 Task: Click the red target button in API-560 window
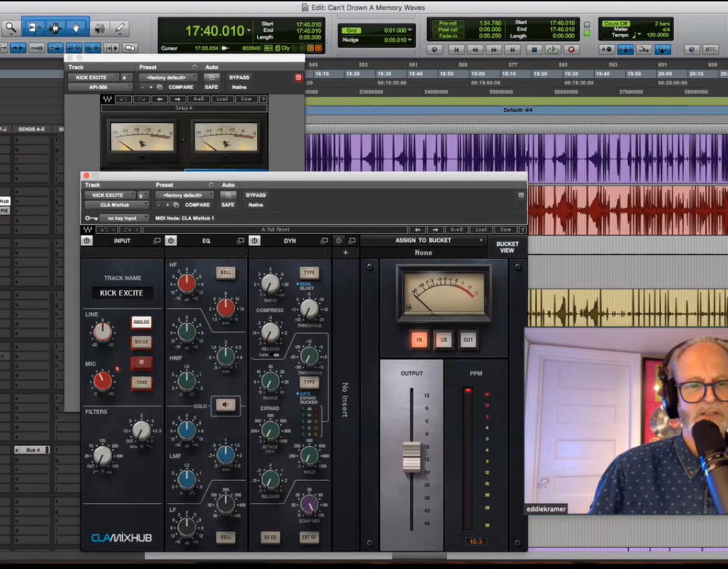[299, 77]
